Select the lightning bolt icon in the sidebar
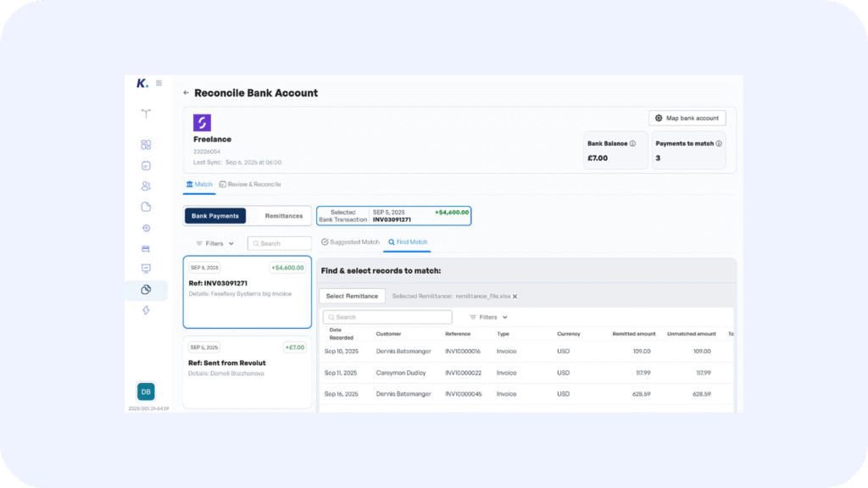The image size is (868, 488). coord(146,311)
